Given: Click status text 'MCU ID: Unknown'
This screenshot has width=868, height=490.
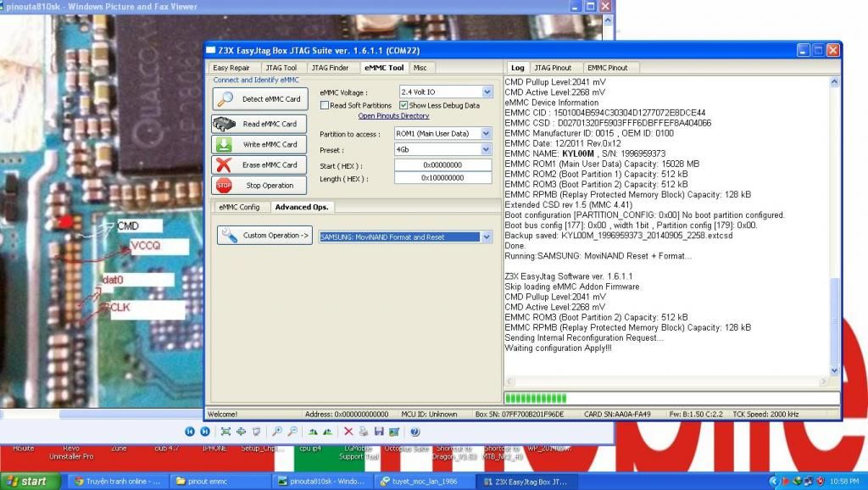Looking at the screenshot, I should pyautogui.click(x=429, y=415).
